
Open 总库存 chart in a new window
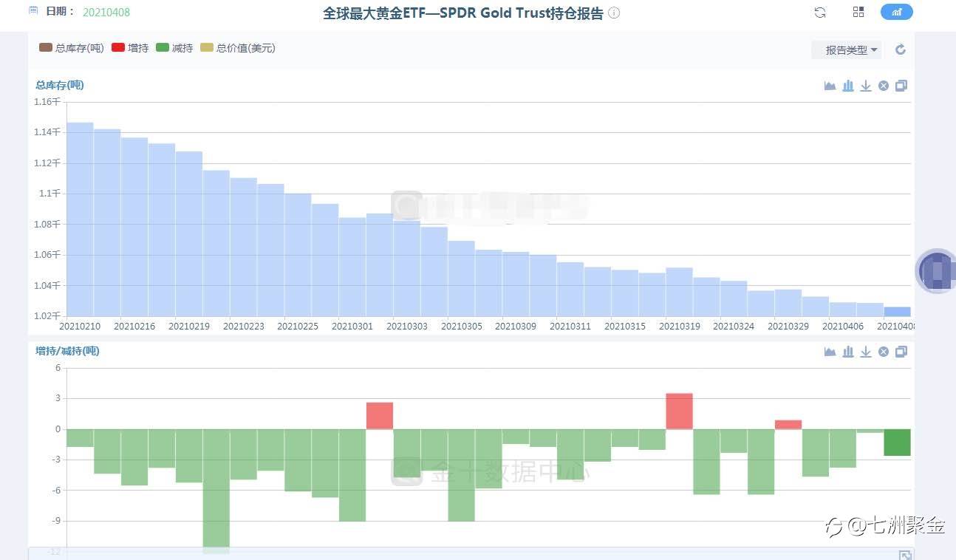coord(901,86)
